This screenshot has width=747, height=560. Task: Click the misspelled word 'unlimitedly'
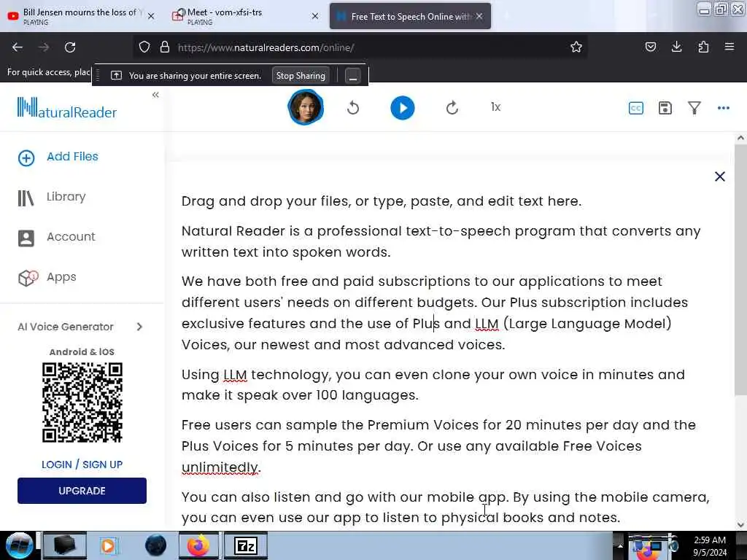tap(220, 467)
